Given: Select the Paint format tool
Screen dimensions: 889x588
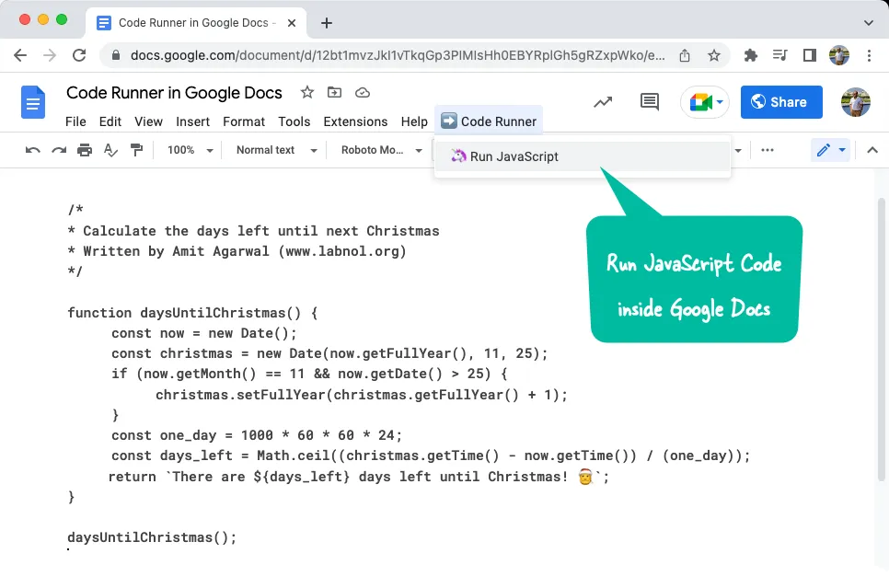Looking at the screenshot, I should click(136, 149).
